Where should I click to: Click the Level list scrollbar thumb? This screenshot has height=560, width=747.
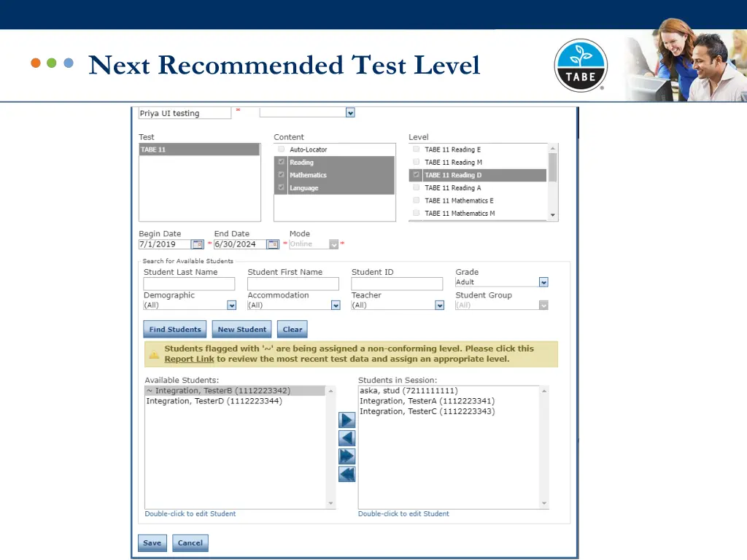(x=553, y=168)
